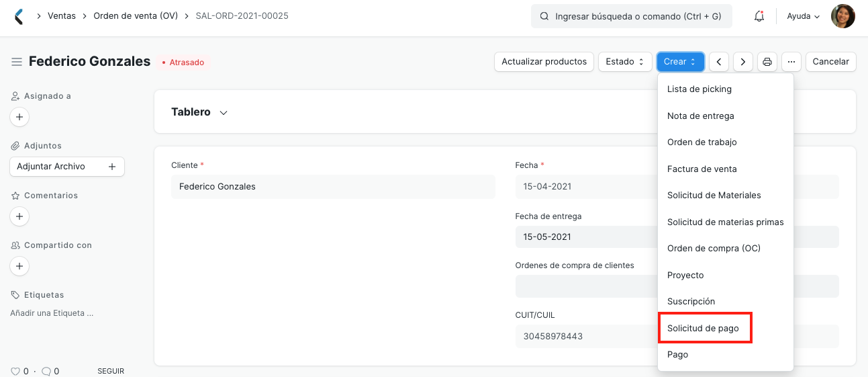Screen dimensions: 868x377
Task: Select Orden de compra (OC) item
Action: click(726, 249)
